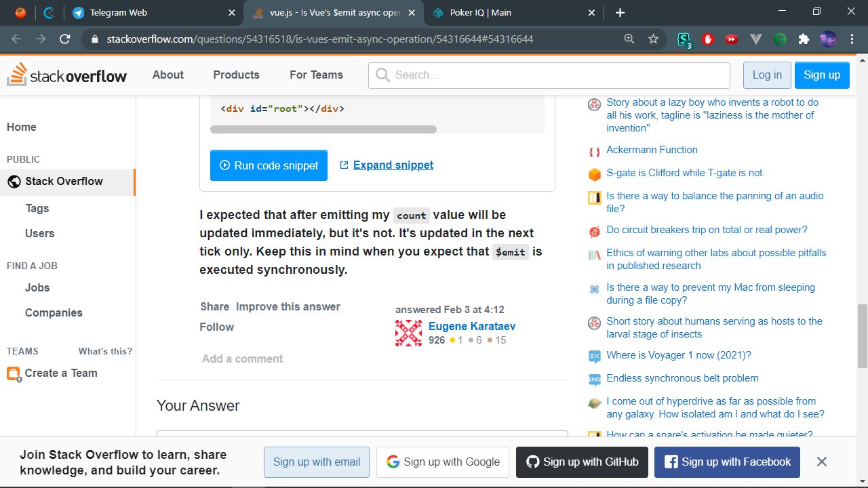Open Ethics of warning other labs question

[x=716, y=259]
